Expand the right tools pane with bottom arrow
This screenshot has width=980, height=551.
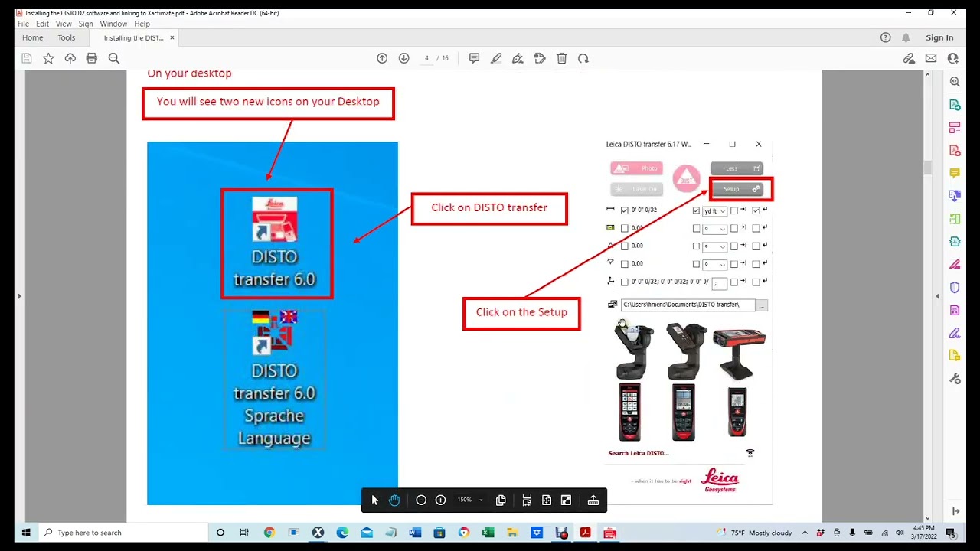[x=955, y=510]
